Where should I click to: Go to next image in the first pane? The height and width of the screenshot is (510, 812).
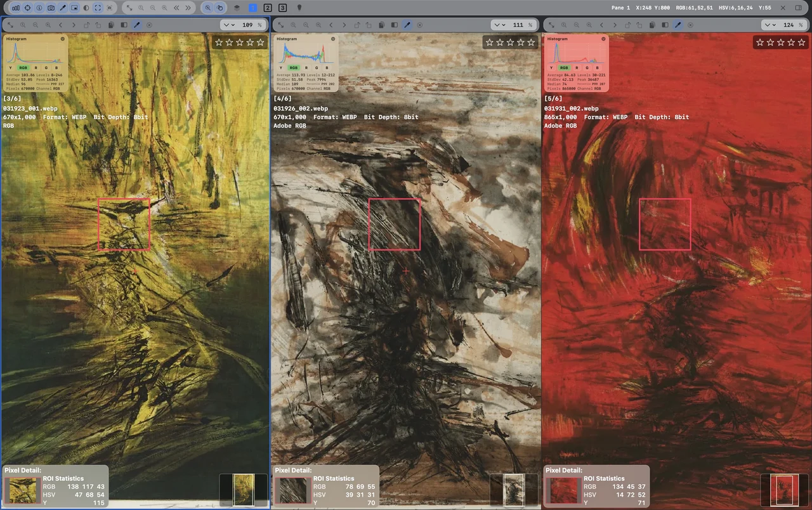74,25
